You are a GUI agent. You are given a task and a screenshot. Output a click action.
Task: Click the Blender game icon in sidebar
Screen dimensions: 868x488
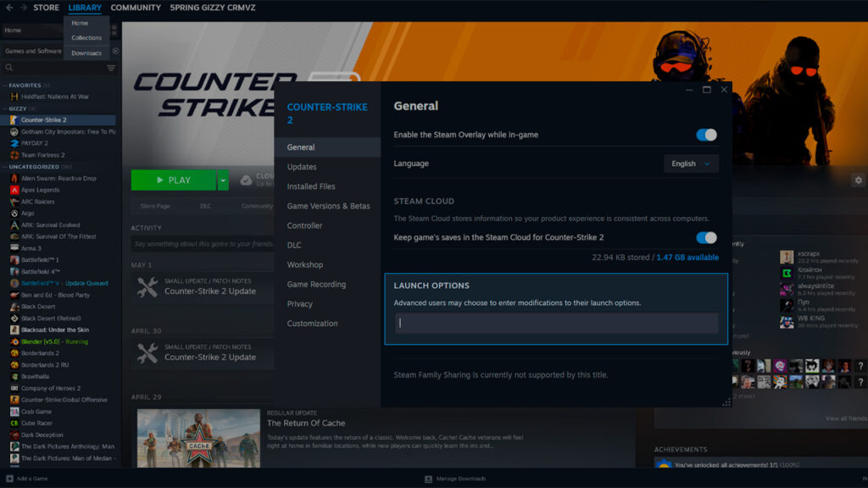point(14,341)
